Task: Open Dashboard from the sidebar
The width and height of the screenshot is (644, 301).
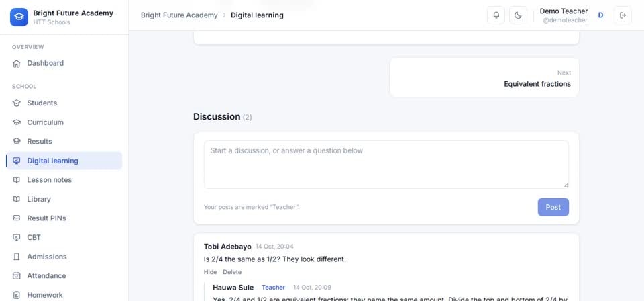Action: point(64,63)
